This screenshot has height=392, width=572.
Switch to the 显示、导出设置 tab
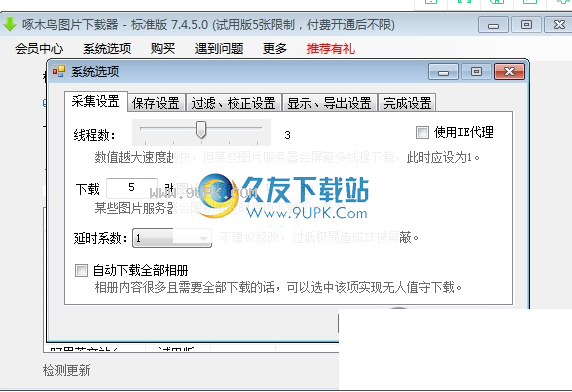[329, 103]
